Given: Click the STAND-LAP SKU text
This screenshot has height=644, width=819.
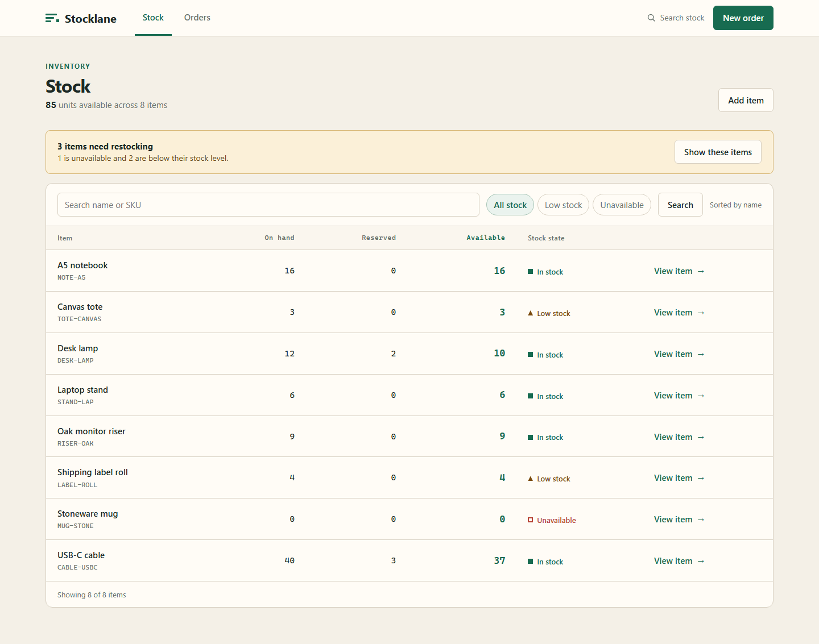Looking at the screenshot, I should coord(75,402).
